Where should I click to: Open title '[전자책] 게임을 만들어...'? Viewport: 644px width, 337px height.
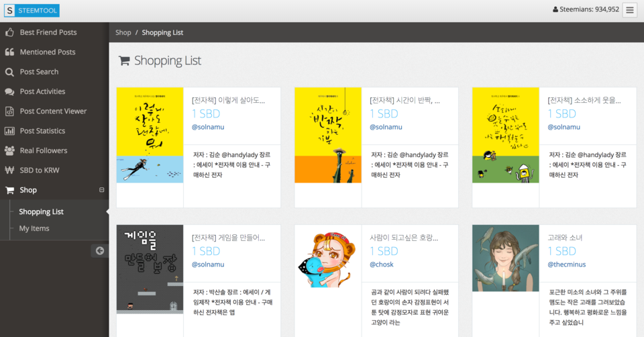pos(228,238)
